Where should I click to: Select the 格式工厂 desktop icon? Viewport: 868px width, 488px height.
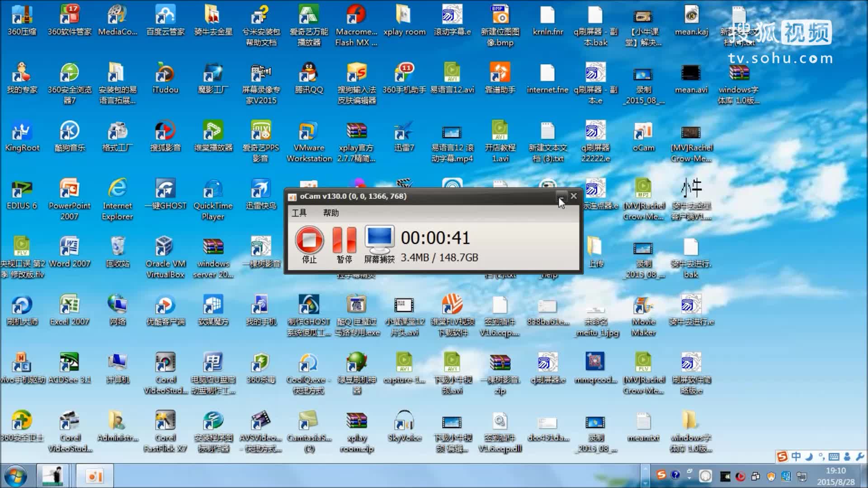pyautogui.click(x=118, y=136)
